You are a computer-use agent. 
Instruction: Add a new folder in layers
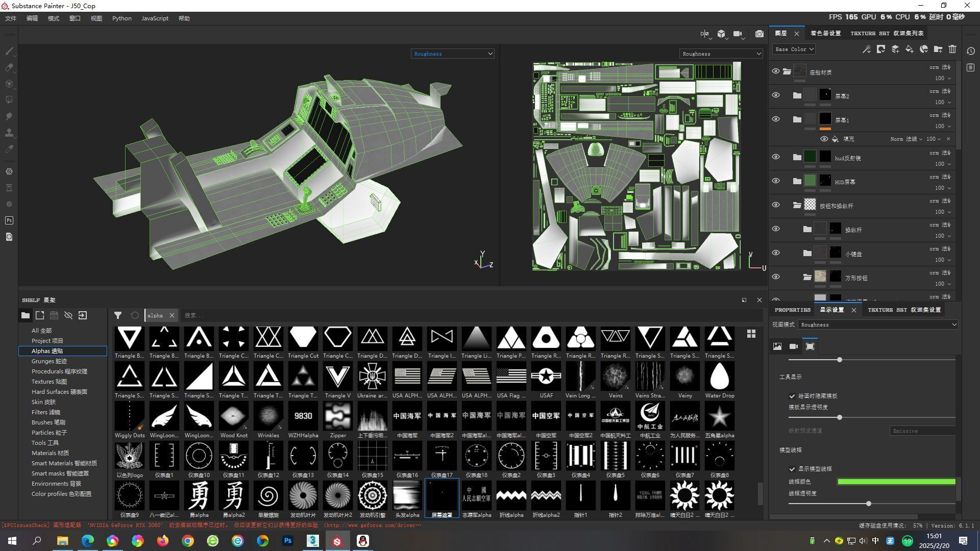938,49
